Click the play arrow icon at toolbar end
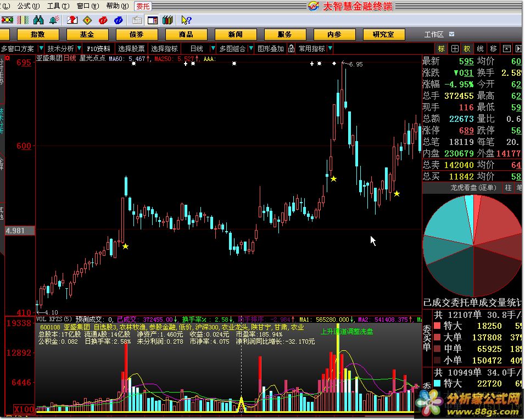 pyautogui.click(x=518, y=49)
